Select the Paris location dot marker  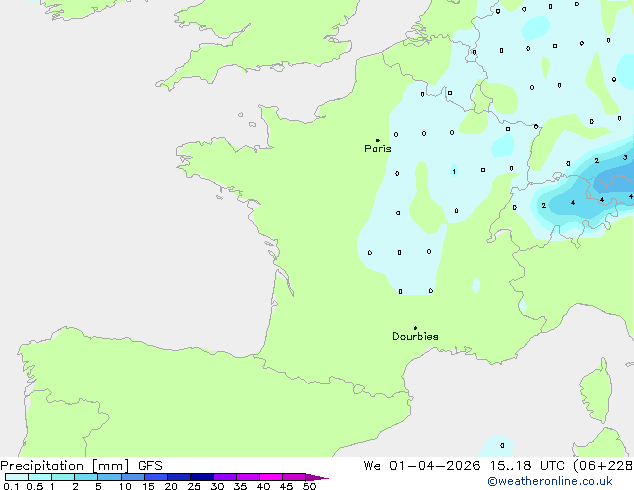[378, 140]
